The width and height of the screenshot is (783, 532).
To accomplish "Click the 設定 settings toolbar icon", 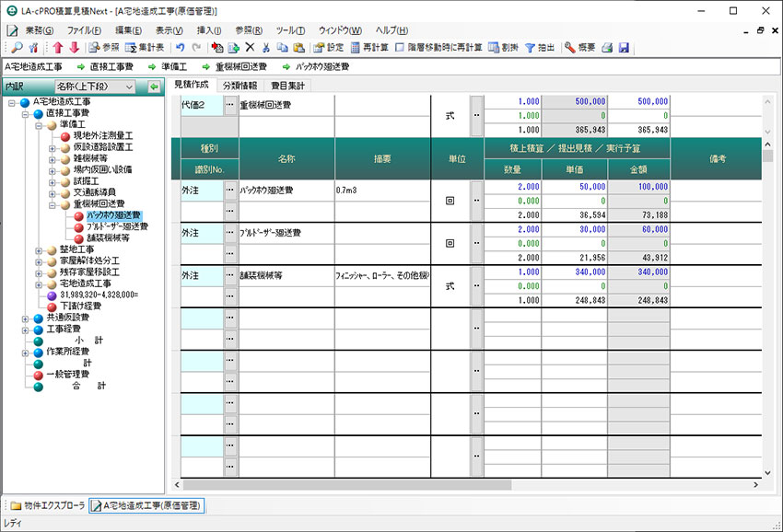I will point(330,44).
